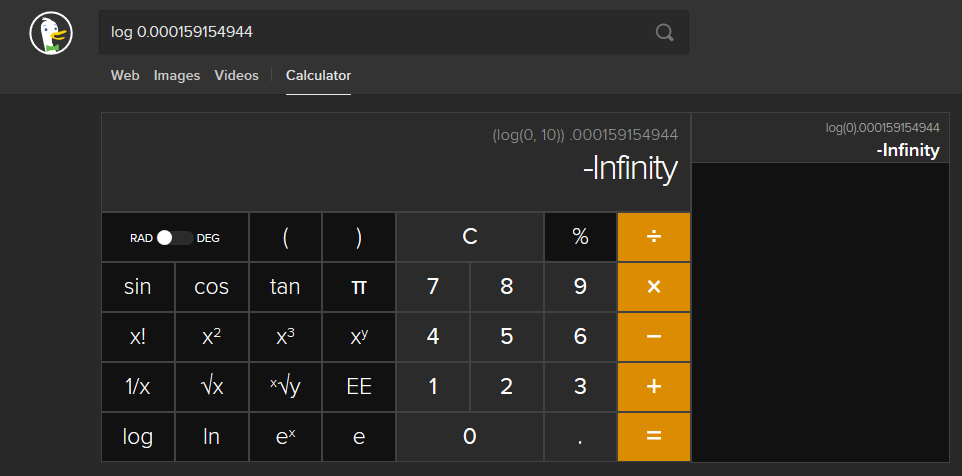Click the orange plus operator

654,386
